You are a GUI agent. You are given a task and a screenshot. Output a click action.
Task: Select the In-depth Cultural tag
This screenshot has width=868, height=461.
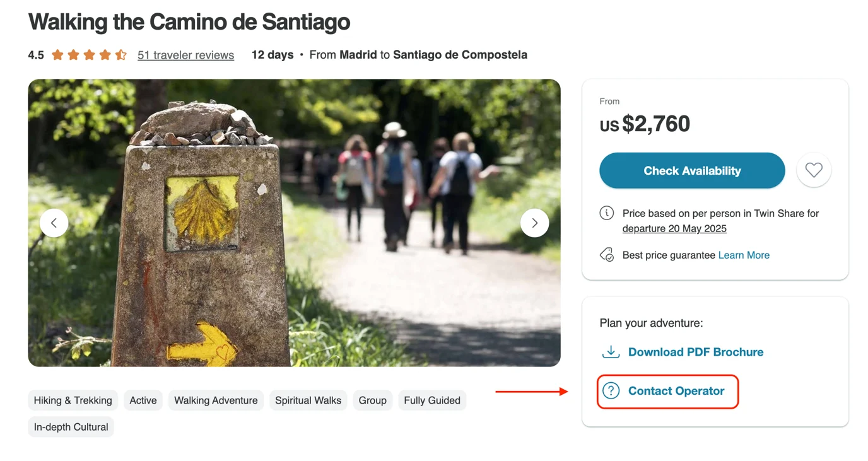click(x=71, y=427)
